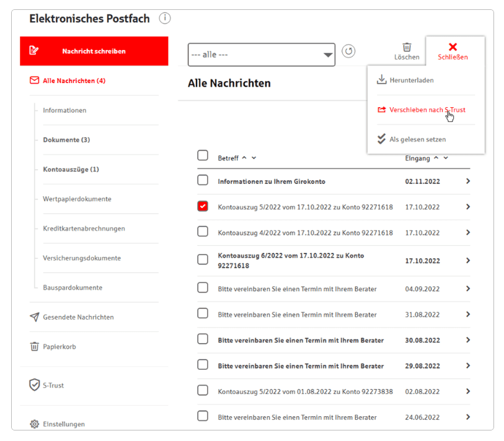
Task: Open chevron for the 24.06.2022 message
Action: coord(468,417)
